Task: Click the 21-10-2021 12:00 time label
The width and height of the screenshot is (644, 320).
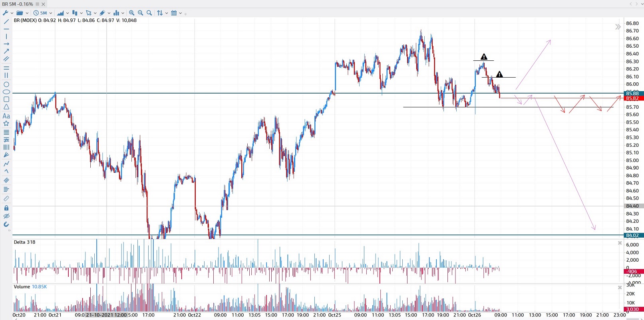Action: tap(106, 315)
